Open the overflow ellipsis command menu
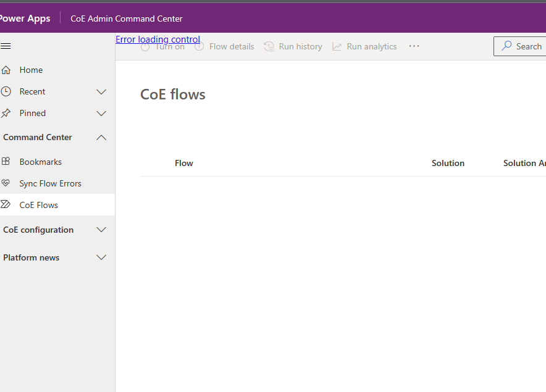Viewport: 546px width, 392px height. pos(414,46)
